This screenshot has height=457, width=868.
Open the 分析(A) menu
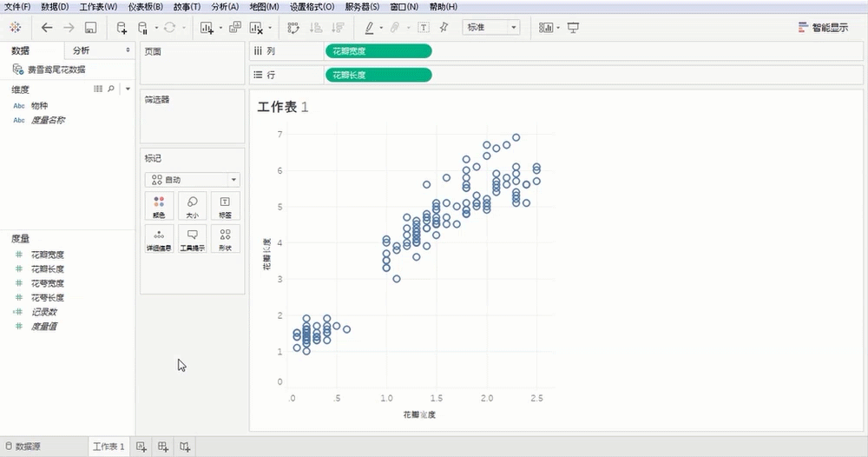(224, 7)
